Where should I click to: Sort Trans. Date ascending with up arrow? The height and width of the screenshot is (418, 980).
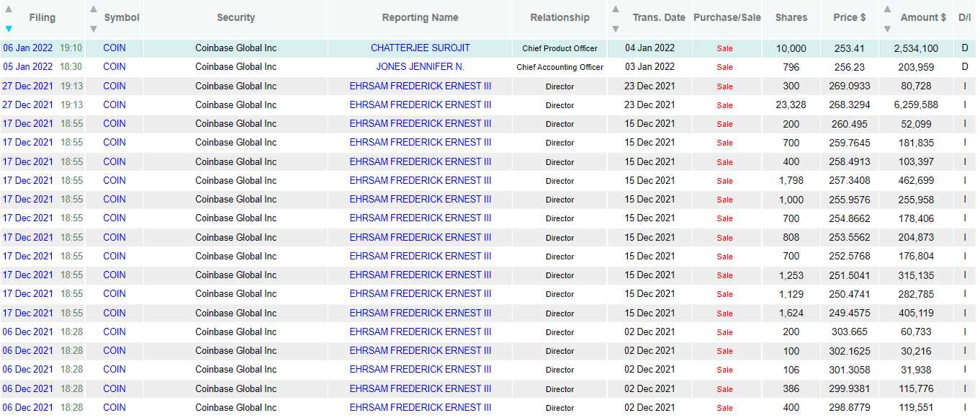click(x=615, y=9)
